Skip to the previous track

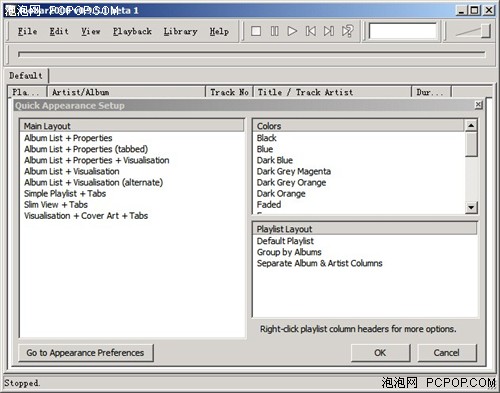[311, 31]
